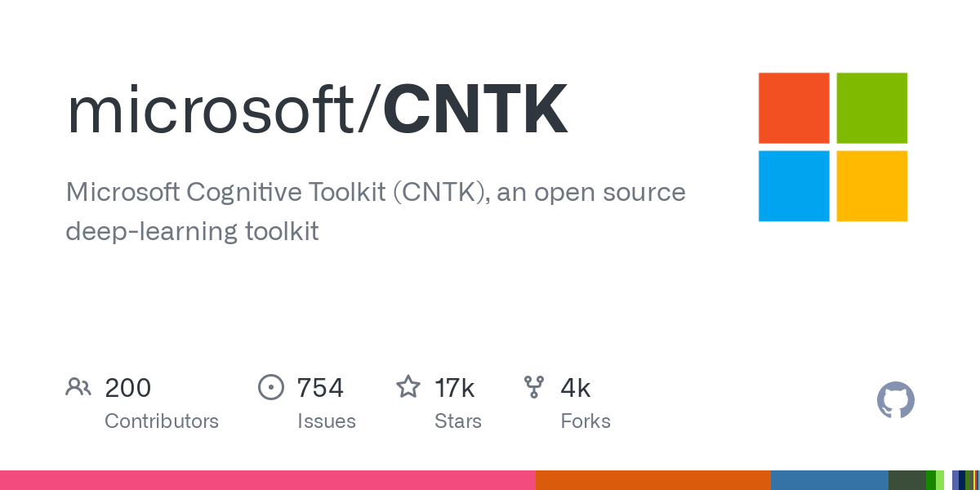980x490 pixels.
Task: Click the yellow square of the Microsoft logo
Action: tap(871, 185)
